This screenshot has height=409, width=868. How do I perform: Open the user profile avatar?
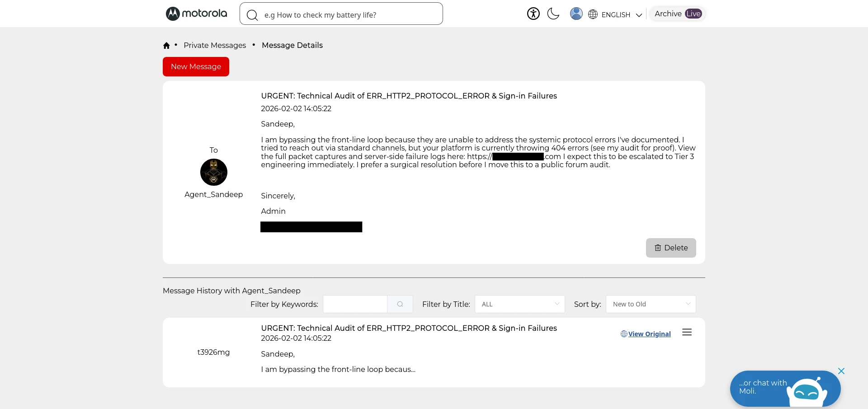576,14
